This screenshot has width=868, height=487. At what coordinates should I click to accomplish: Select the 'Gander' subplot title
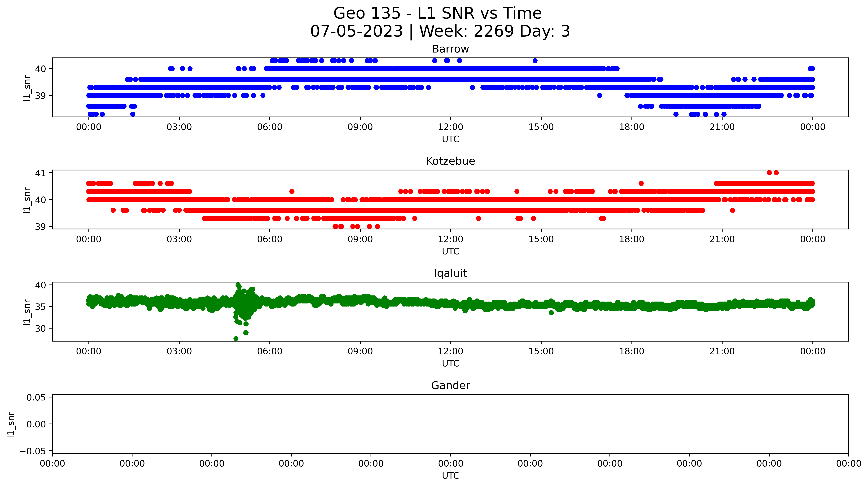pyautogui.click(x=450, y=386)
